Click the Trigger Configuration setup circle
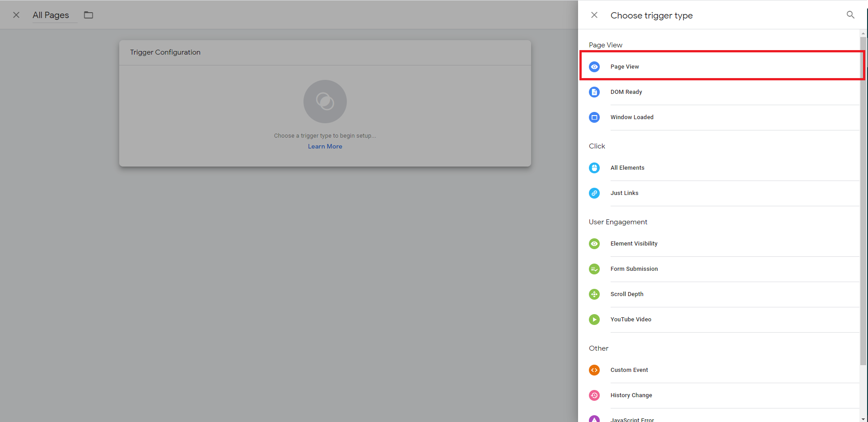This screenshot has width=868, height=422. tap(325, 101)
